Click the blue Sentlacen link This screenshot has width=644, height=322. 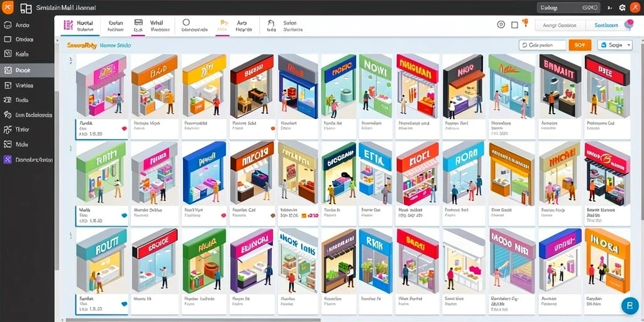(606, 25)
